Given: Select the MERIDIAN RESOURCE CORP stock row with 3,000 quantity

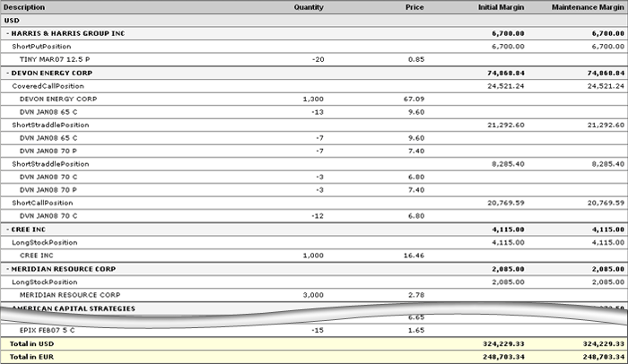Looking at the screenshot, I should pyautogui.click(x=314, y=295).
